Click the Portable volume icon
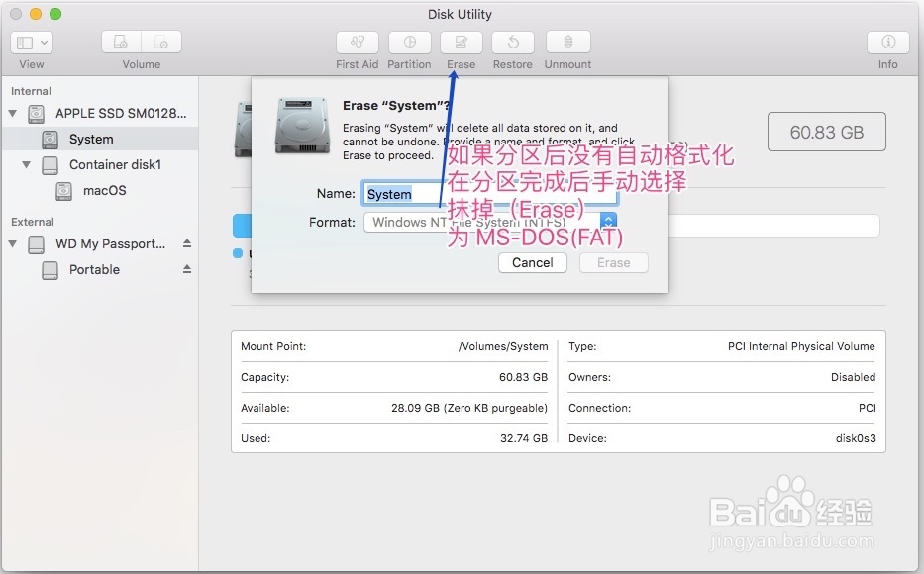 point(51,270)
